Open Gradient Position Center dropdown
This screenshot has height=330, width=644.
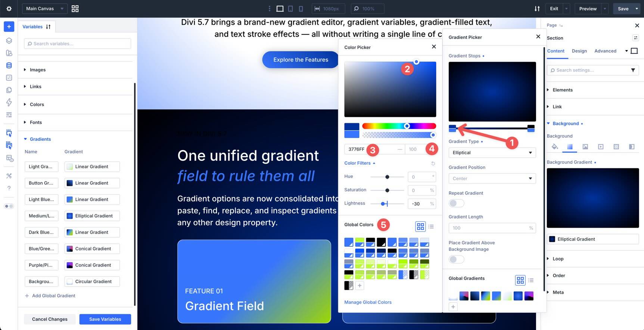tap(492, 178)
